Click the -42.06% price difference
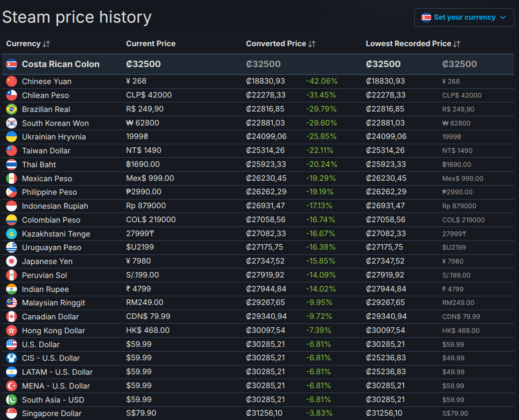The width and height of the screenshot is (519, 420). click(322, 81)
